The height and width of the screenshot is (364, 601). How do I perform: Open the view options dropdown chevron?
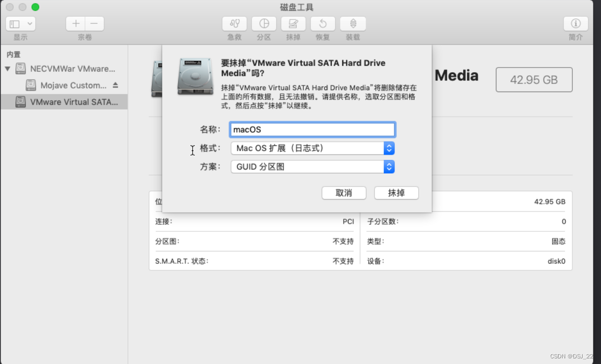[30, 24]
